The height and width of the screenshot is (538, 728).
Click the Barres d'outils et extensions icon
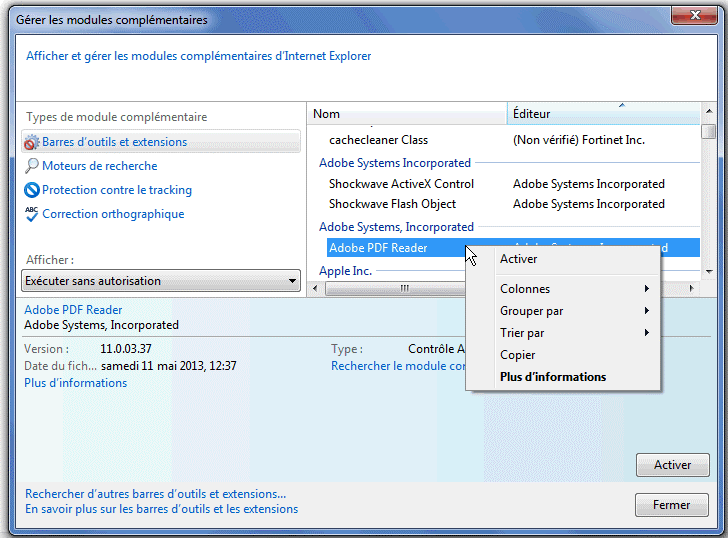click(32, 143)
